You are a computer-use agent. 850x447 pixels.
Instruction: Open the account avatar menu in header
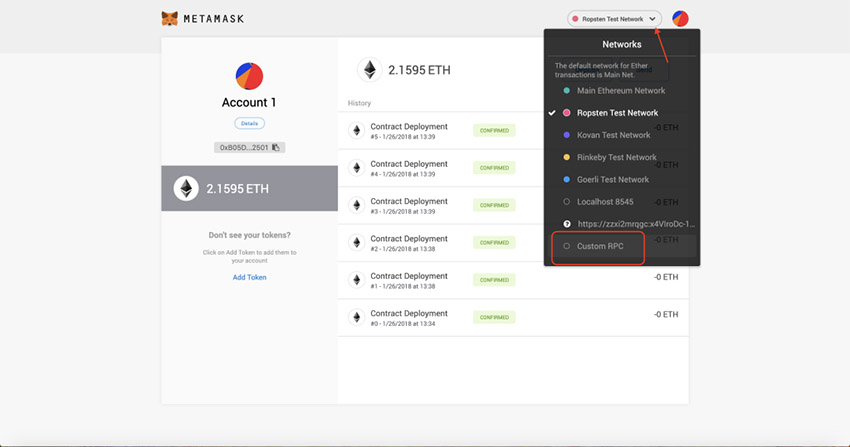[x=680, y=18]
